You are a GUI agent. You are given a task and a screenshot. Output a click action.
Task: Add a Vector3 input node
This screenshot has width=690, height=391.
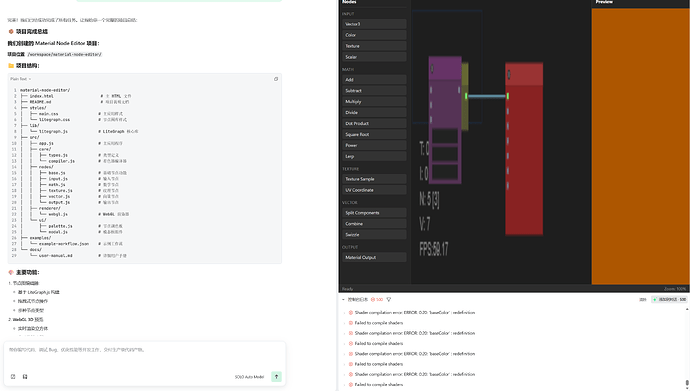point(374,24)
